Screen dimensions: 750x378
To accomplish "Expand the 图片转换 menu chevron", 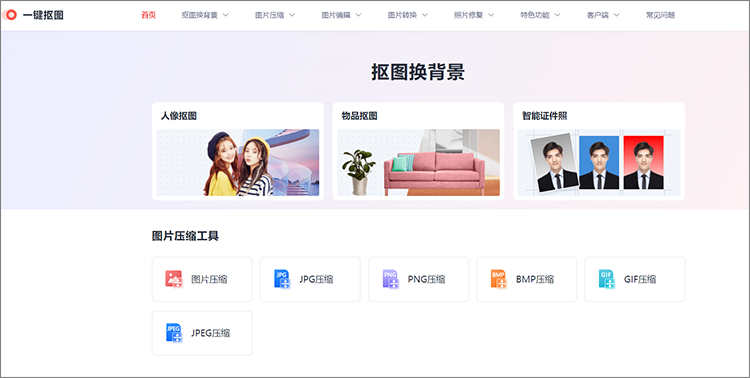I will click(424, 15).
